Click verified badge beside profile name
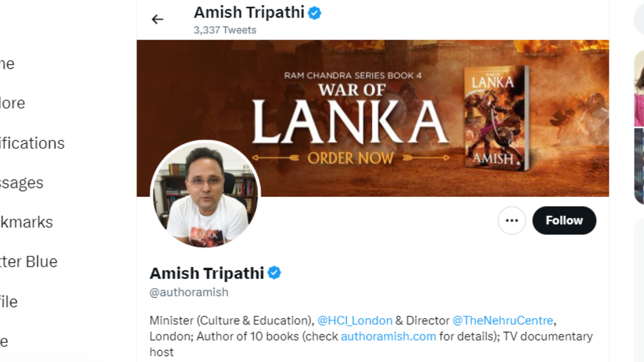The image size is (644, 362). point(274,273)
